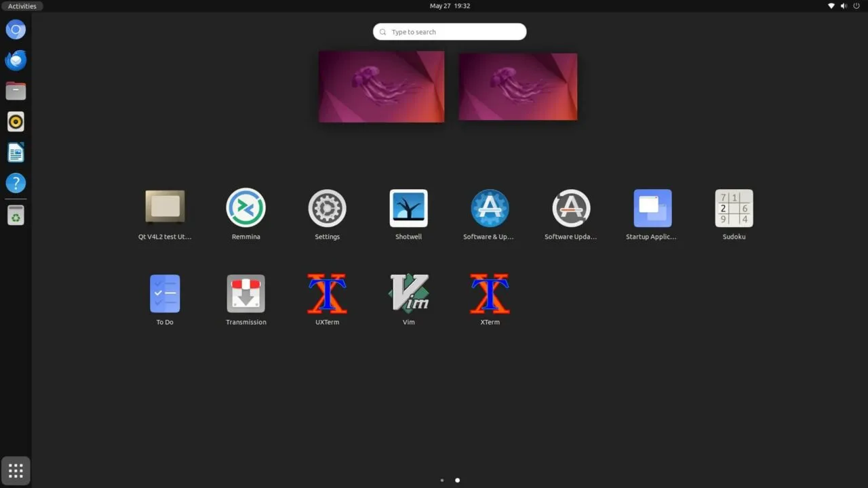
Task: Open Startup Applications
Action: tap(652, 208)
